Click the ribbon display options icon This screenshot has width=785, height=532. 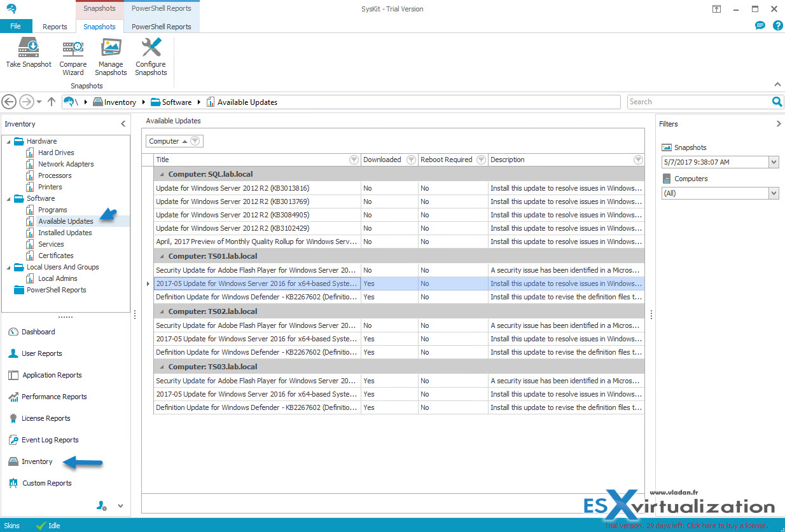[716, 9]
